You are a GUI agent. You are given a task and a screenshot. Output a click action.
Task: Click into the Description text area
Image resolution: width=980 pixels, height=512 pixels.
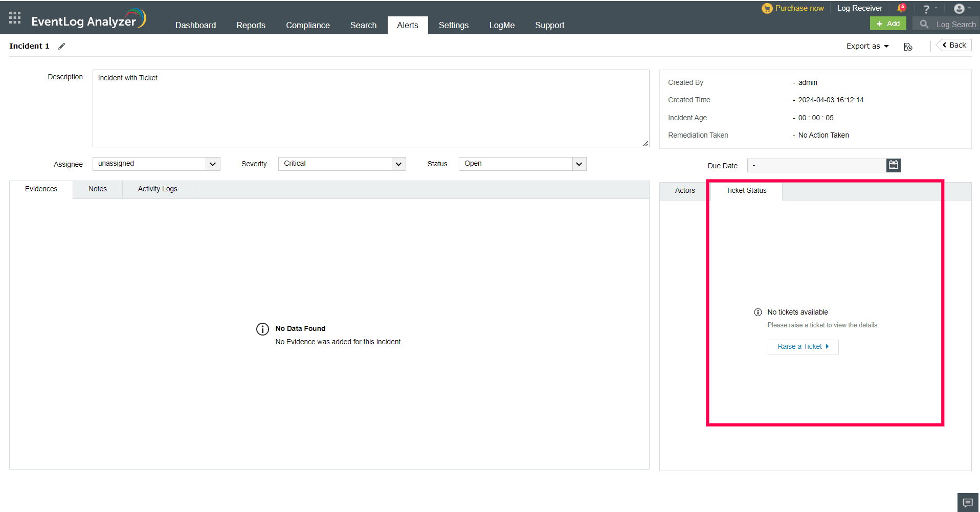(371, 108)
